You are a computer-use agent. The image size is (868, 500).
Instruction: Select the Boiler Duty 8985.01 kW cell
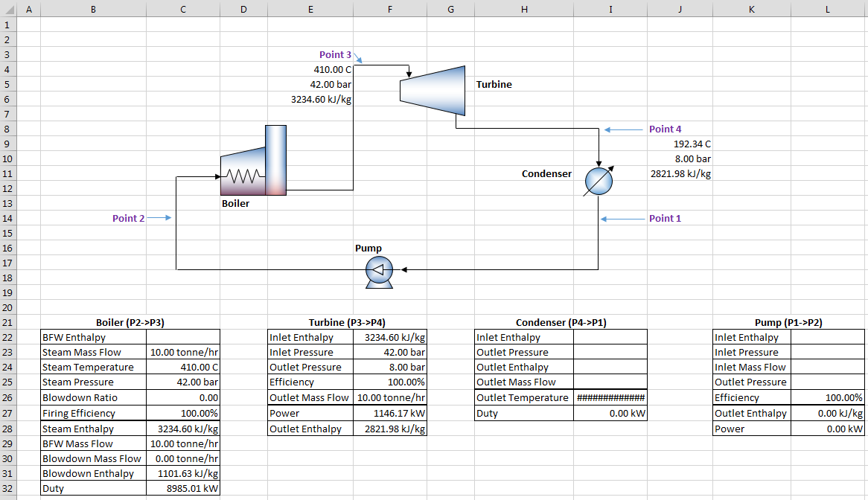(x=183, y=488)
